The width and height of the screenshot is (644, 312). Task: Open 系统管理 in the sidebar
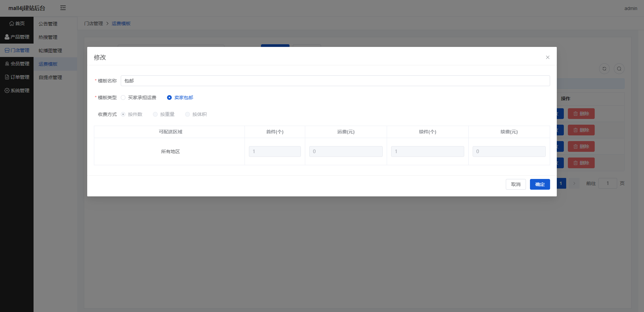[17, 90]
